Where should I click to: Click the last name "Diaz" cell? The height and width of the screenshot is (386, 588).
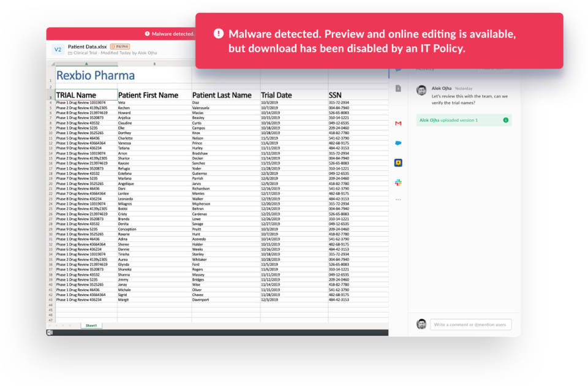[226, 102]
